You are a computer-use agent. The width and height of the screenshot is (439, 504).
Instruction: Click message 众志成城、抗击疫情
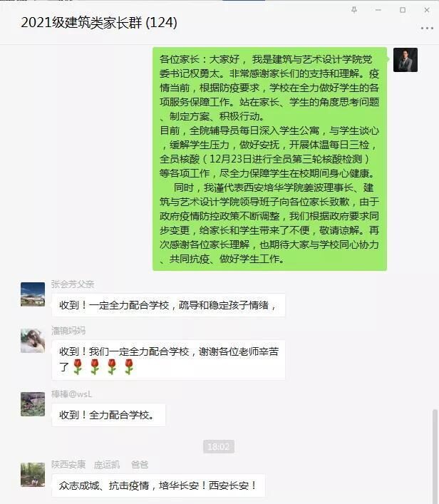click(x=158, y=485)
